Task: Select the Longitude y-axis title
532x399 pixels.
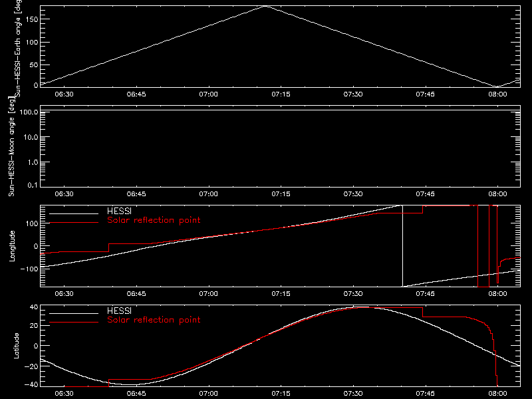Action: [x=12, y=246]
